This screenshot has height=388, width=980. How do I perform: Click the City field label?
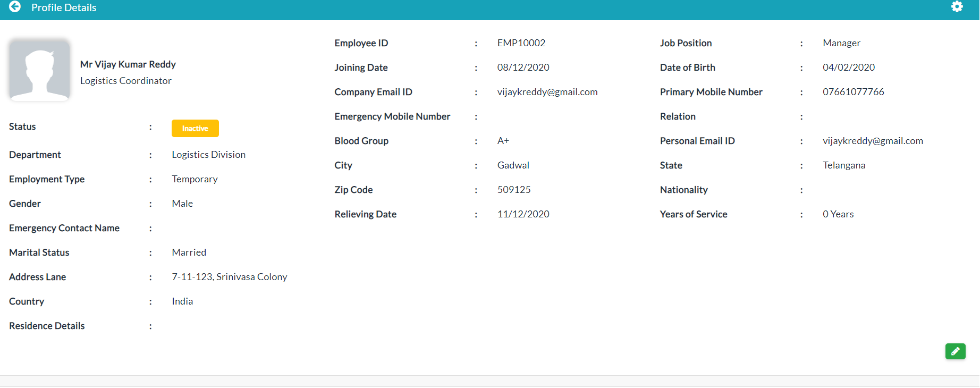pyautogui.click(x=344, y=165)
